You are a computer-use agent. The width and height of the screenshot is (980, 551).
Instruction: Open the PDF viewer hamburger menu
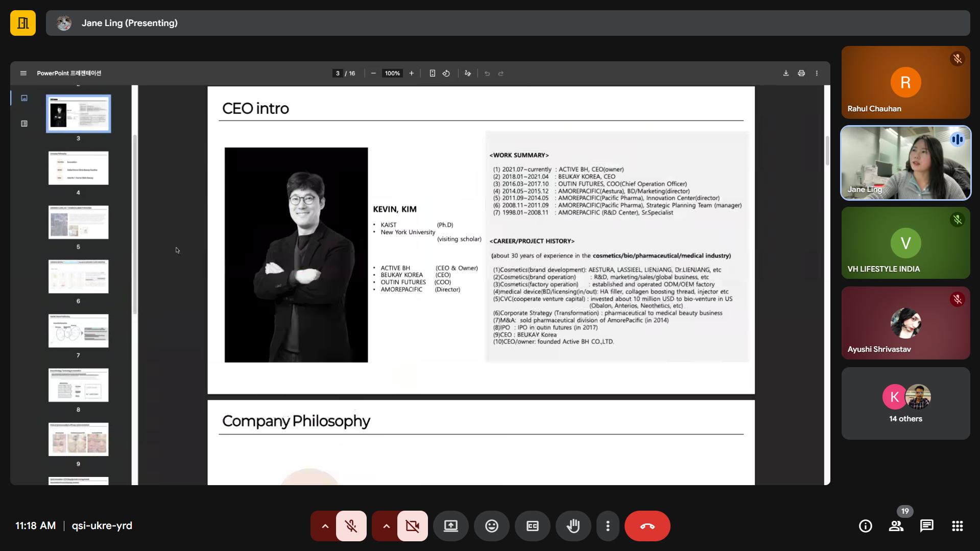pyautogui.click(x=23, y=73)
